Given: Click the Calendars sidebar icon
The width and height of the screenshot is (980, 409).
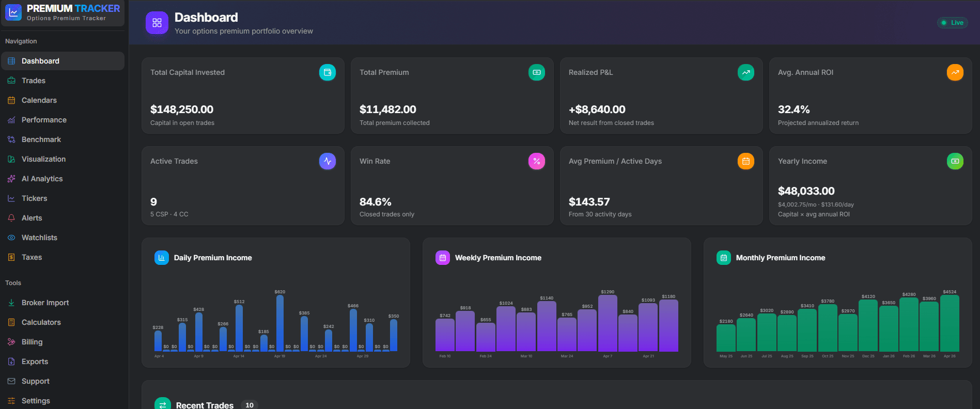Looking at the screenshot, I should pyautogui.click(x=11, y=100).
